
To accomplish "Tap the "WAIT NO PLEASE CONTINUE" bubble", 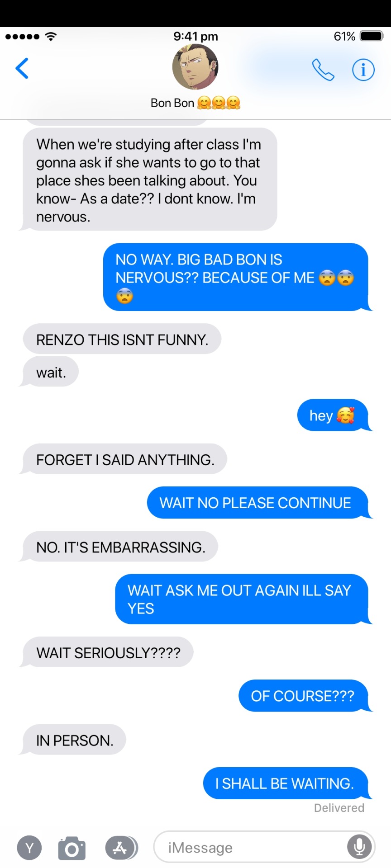I will pyautogui.click(x=259, y=503).
